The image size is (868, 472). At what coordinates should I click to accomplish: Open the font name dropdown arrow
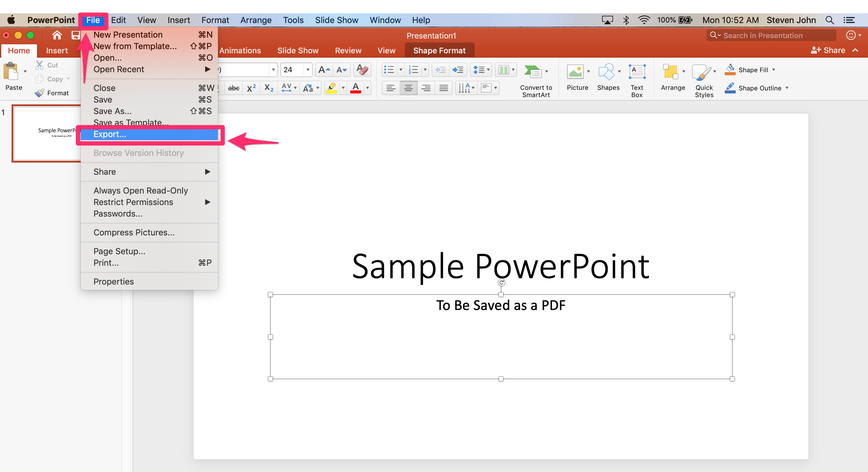(x=273, y=70)
